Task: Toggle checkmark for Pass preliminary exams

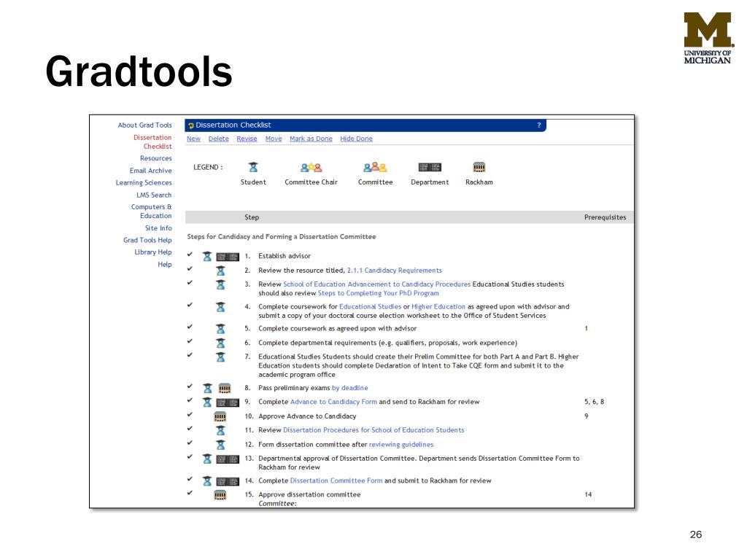Action: [x=190, y=386]
